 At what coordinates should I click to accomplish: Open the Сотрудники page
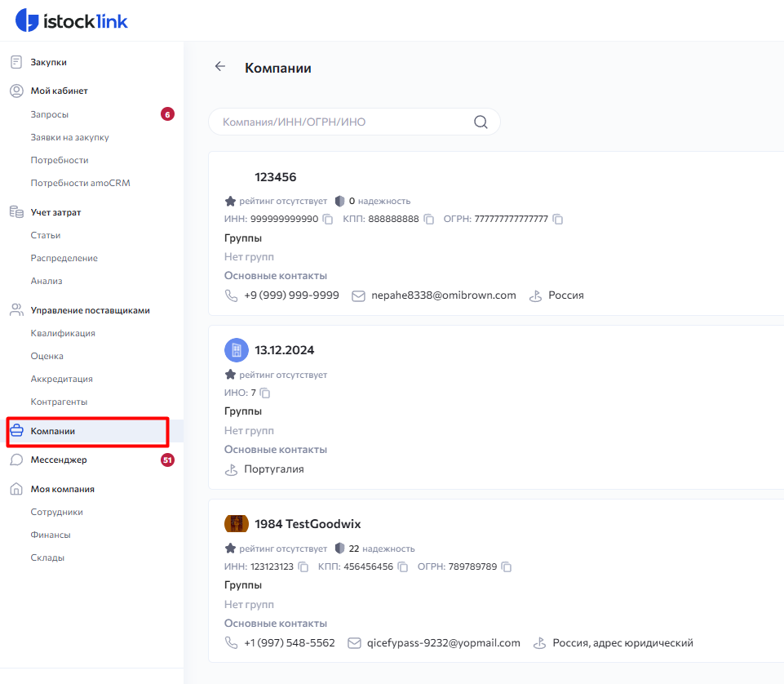(57, 512)
